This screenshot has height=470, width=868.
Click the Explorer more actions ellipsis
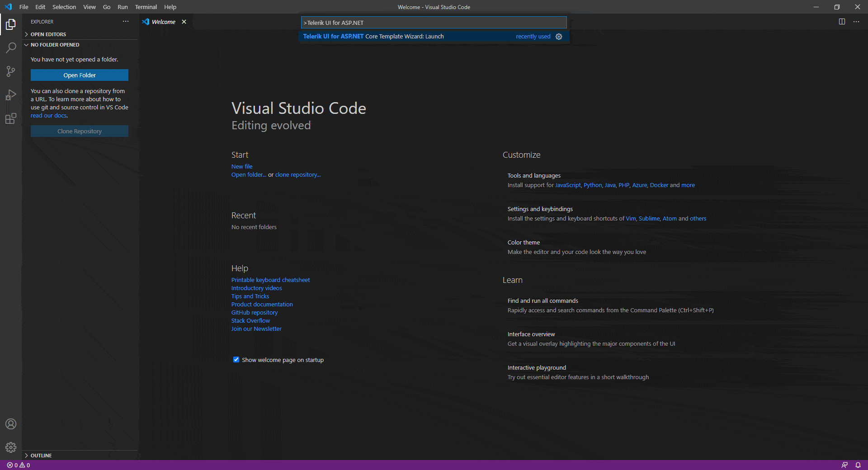click(126, 21)
